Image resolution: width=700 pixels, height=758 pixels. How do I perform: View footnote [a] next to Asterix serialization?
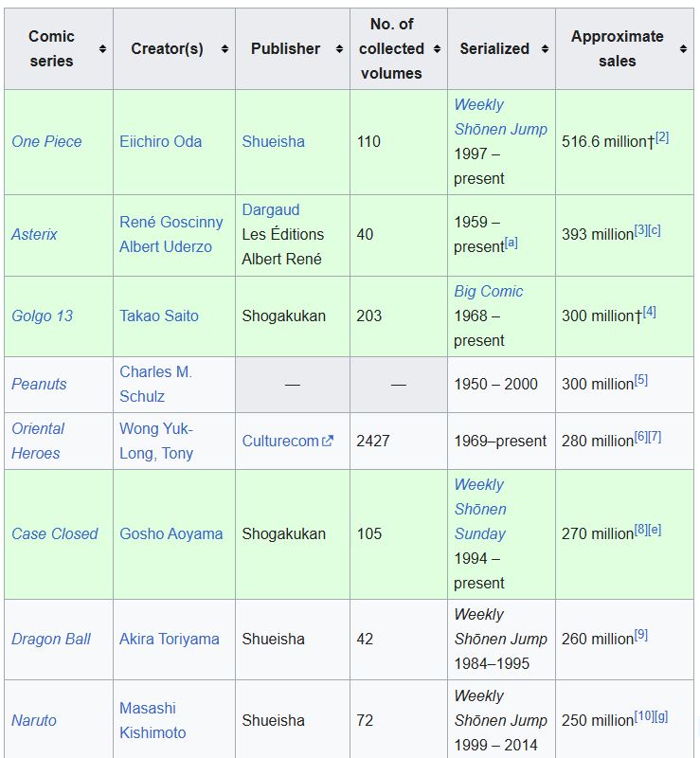click(x=511, y=243)
